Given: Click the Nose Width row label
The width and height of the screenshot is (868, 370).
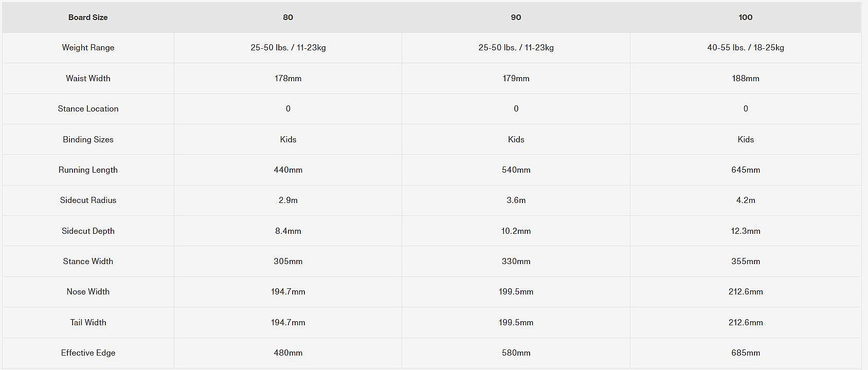Looking at the screenshot, I should [x=88, y=292].
